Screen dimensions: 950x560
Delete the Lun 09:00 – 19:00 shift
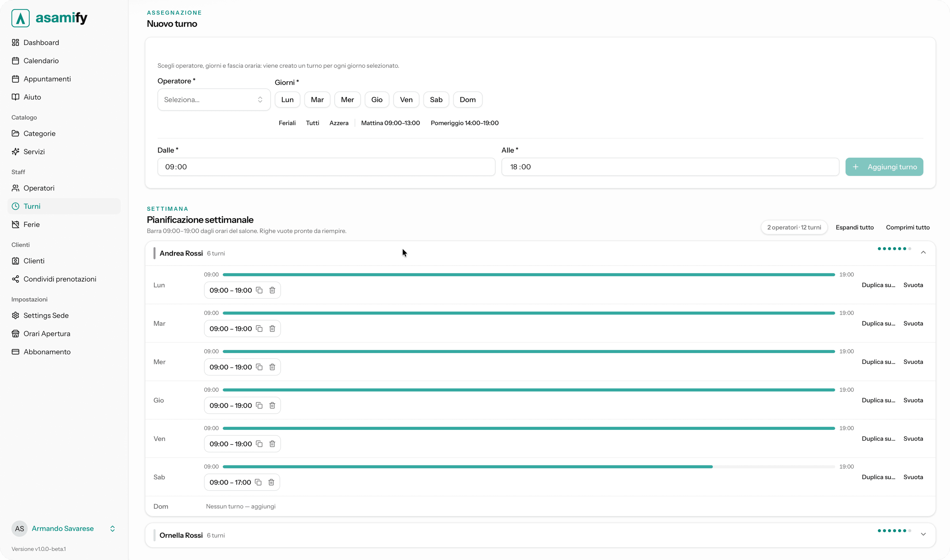point(272,290)
